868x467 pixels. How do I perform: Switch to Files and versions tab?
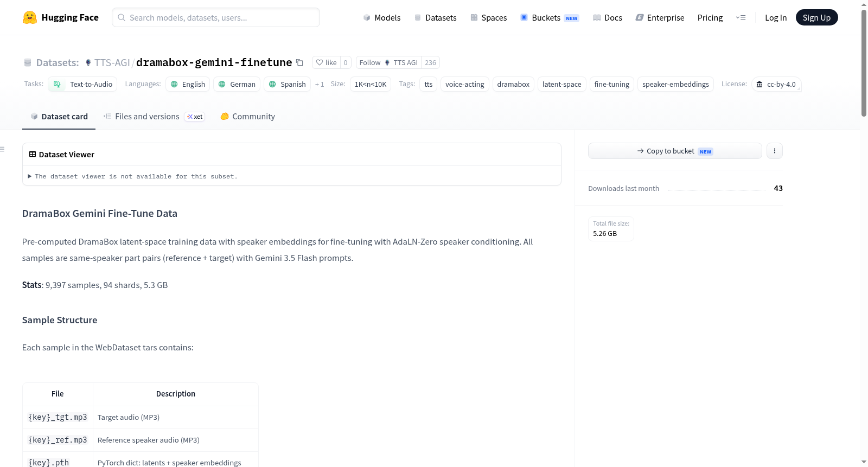click(154, 117)
